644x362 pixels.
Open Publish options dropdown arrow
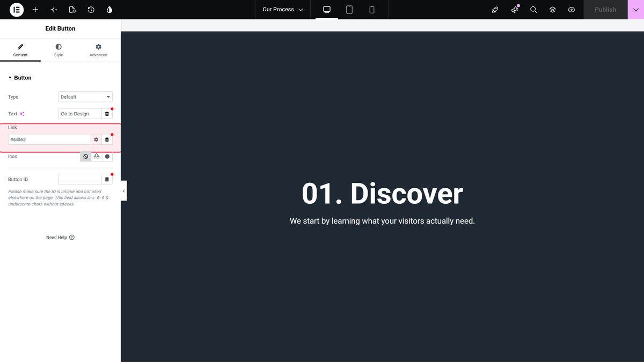636,10
